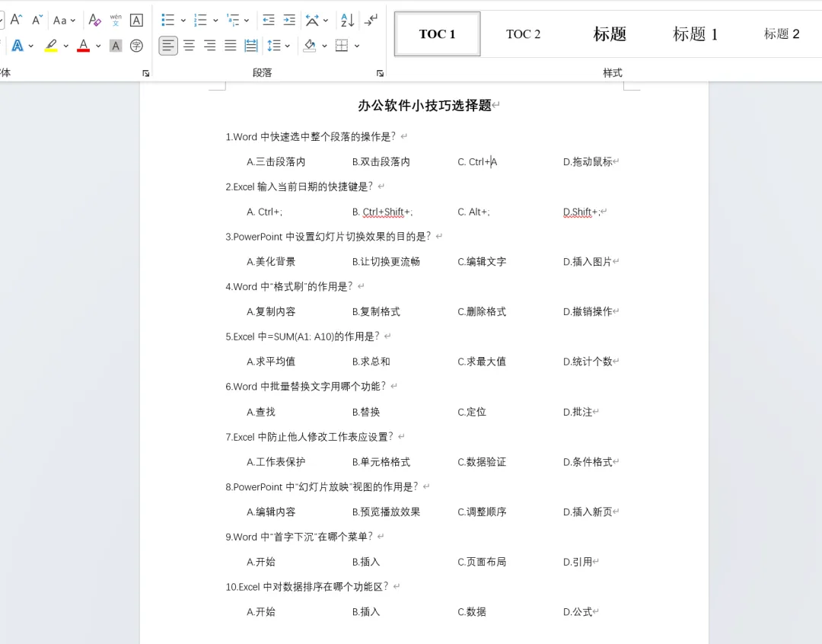Viewport: 822px width, 644px height.
Task: Click answer D.公式 in question 10
Action: click(x=578, y=611)
